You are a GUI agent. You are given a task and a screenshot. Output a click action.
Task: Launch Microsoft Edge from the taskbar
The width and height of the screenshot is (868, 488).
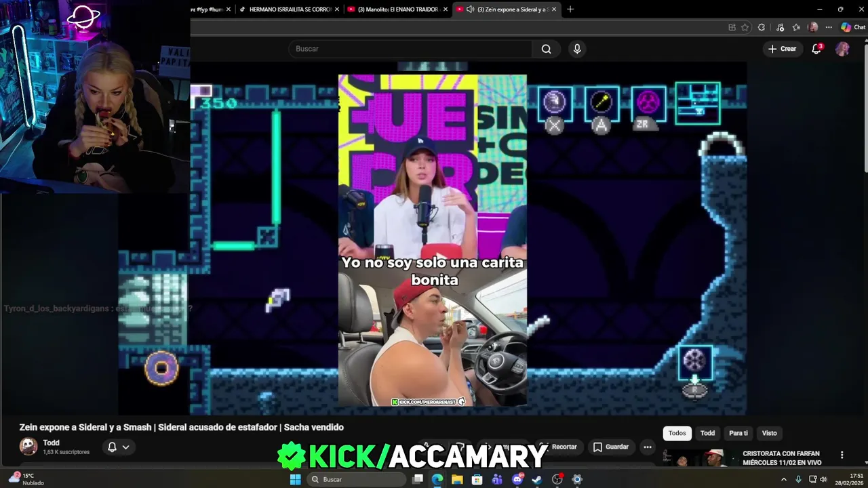tap(437, 479)
